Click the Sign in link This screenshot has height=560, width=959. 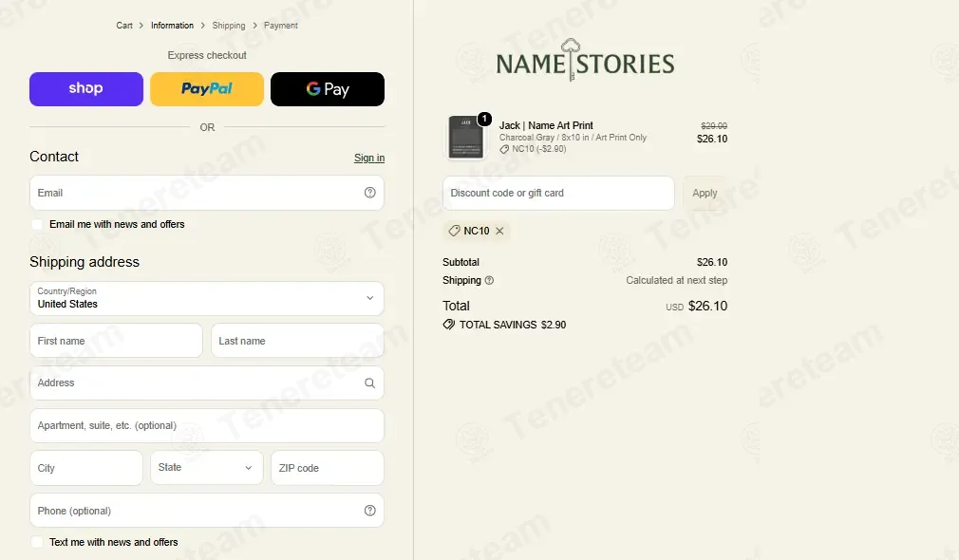pos(369,158)
